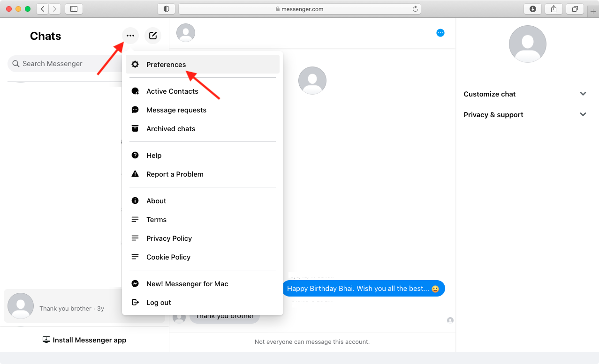Open the three-dot options menu beside Chats

130,36
